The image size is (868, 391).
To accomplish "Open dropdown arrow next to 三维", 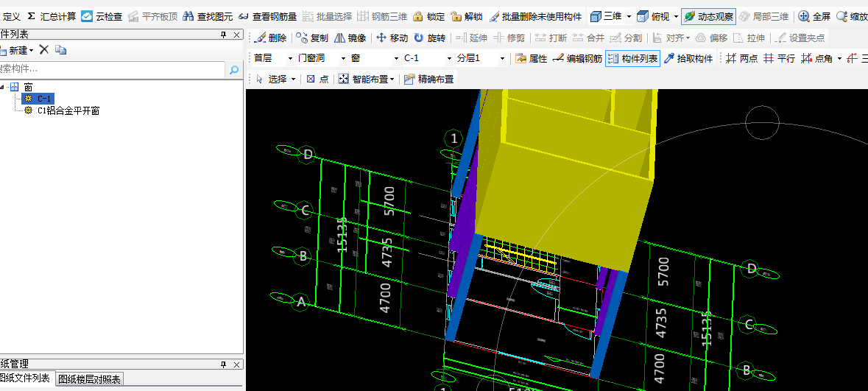I will [629, 17].
